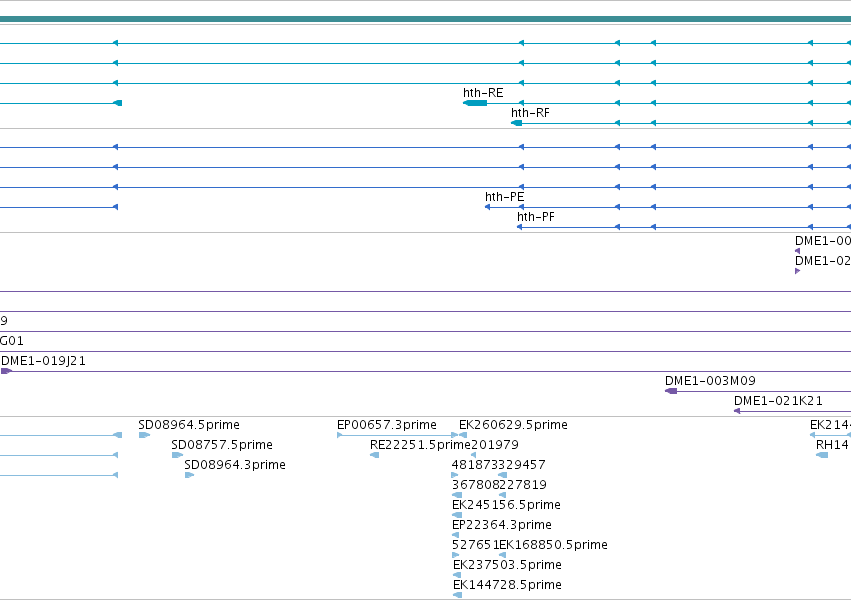Click the arrow glyph under SD08964.3prime

tap(189, 475)
